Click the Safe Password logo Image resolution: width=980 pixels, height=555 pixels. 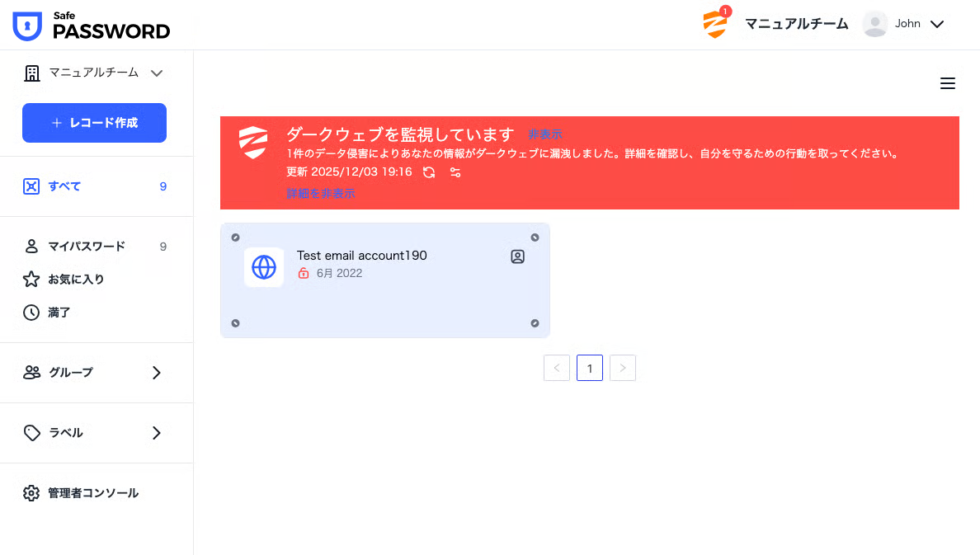pyautogui.click(x=92, y=25)
